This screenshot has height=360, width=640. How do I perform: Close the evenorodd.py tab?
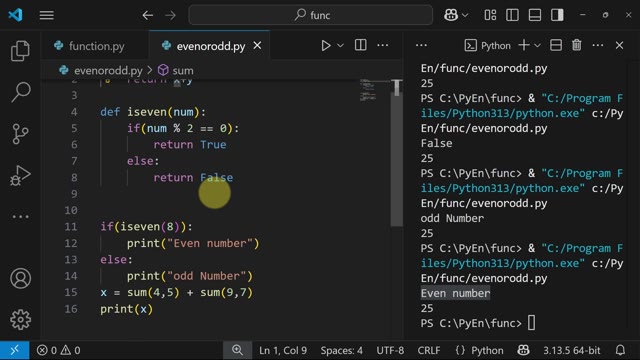(x=257, y=46)
